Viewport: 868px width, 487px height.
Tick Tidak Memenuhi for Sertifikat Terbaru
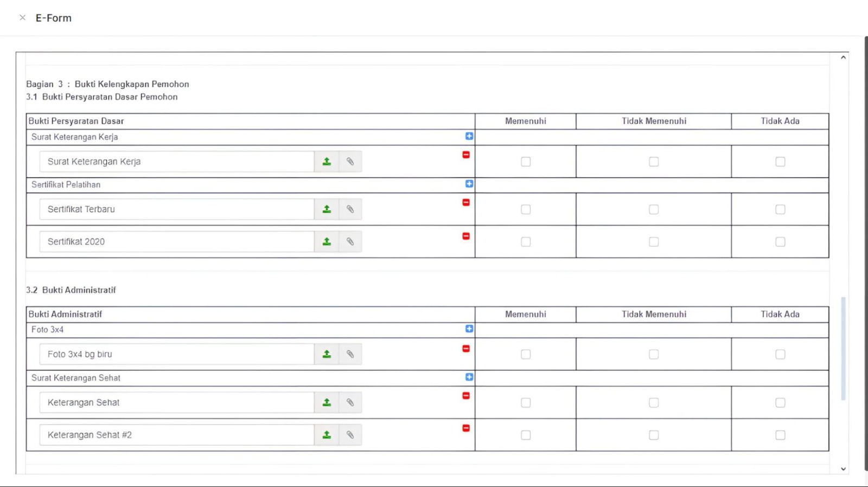pos(654,209)
